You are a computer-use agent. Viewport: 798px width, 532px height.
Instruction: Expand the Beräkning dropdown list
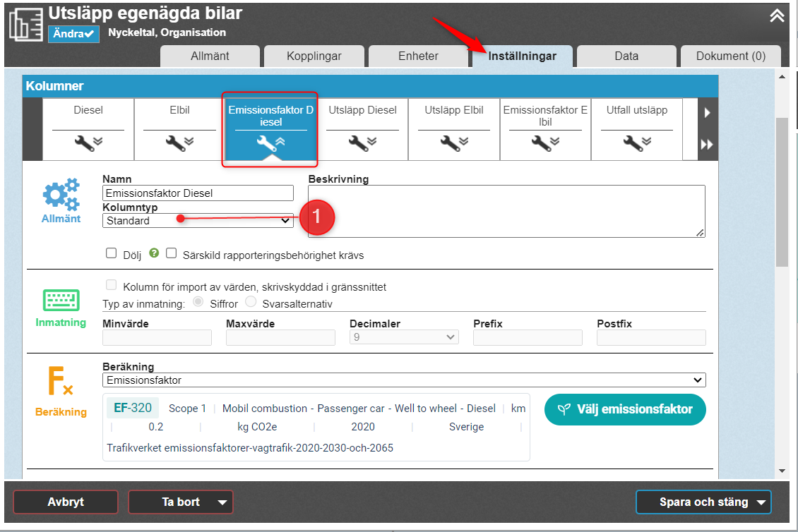[x=404, y=380]
